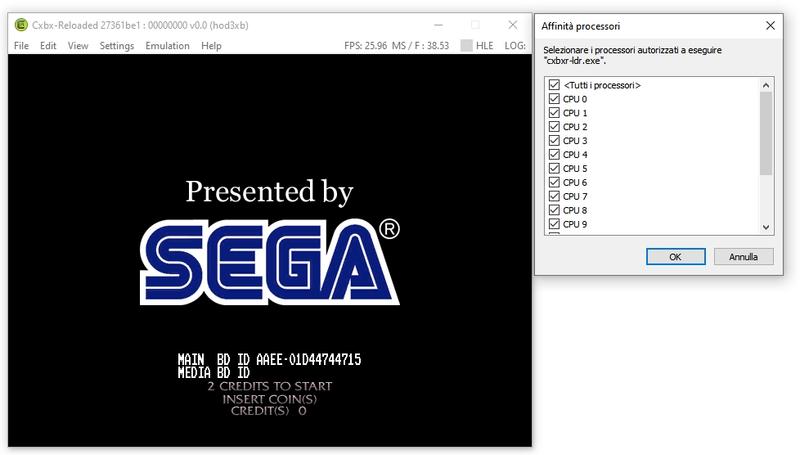Viewport: 800px width, 455px height.
Task: Open the Emulation menu
Action: click(x=167, y=46)
